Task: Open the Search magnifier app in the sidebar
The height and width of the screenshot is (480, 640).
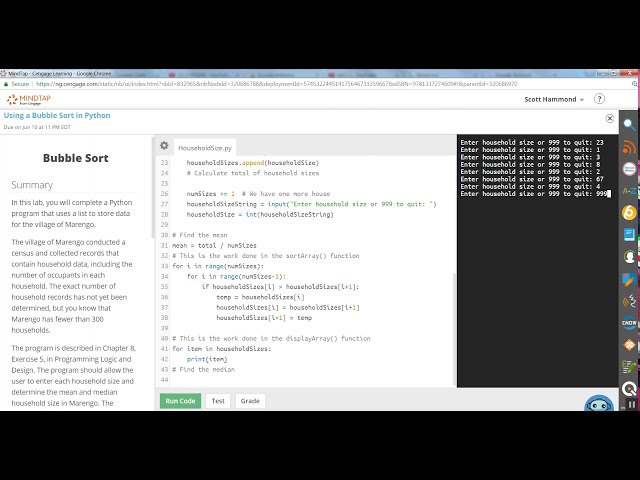Action: click(629, 124)
